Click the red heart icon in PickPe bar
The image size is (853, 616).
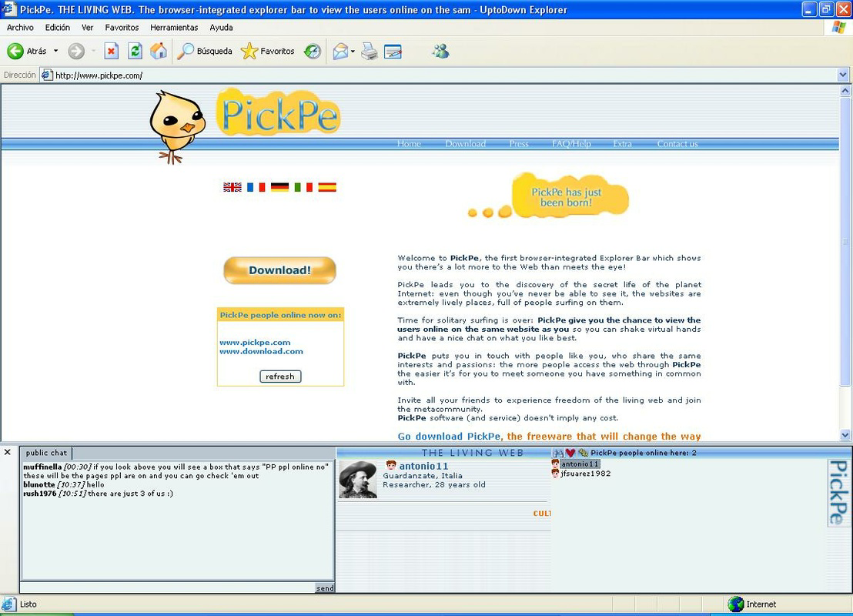(570, 453)
